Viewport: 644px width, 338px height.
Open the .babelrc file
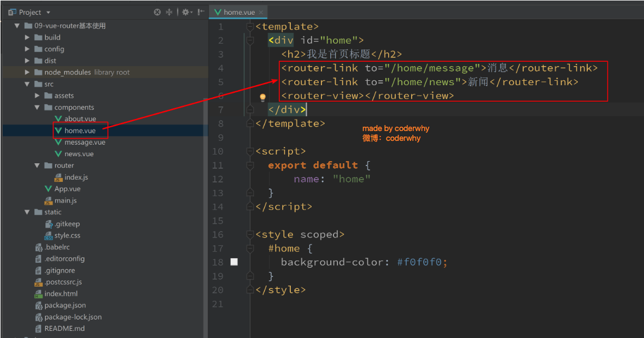pos(57,247)
